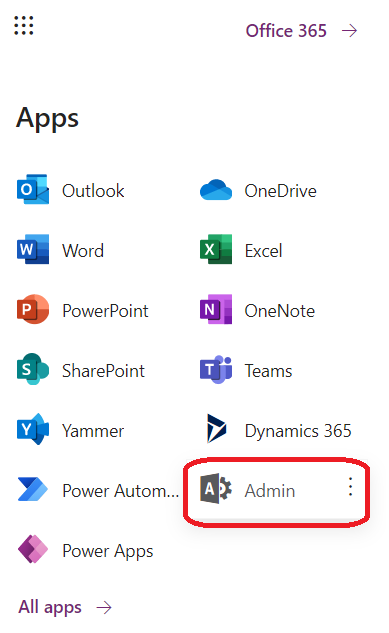389x633 pixels.
Task: Launch Power Apps from its icon
Action: (33, 549)
